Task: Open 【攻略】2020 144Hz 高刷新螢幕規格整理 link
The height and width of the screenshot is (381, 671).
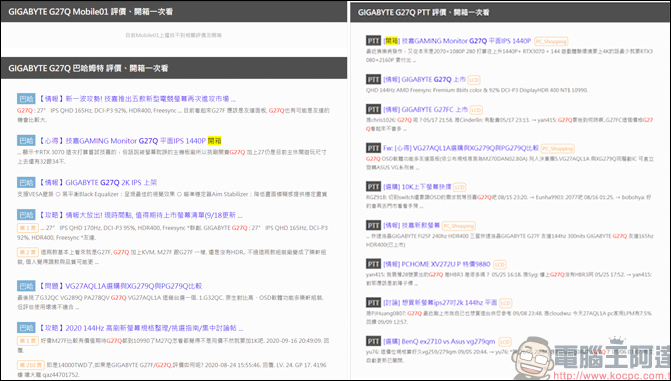Action: (140, 328)
